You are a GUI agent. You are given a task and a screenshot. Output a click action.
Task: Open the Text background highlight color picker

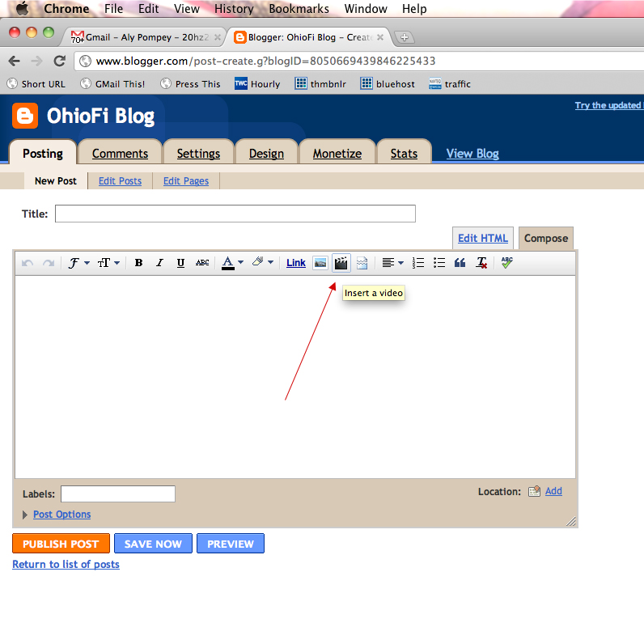coord(263,262)
